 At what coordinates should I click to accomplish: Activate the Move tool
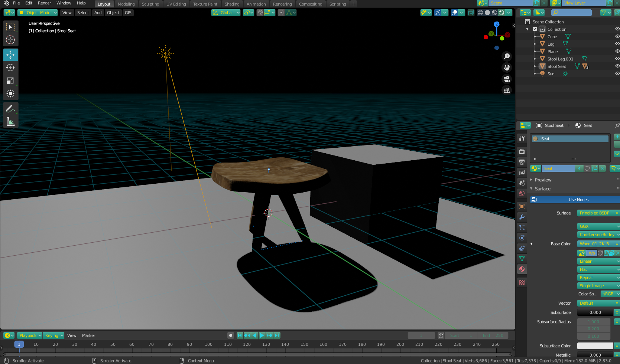point(10,55)
